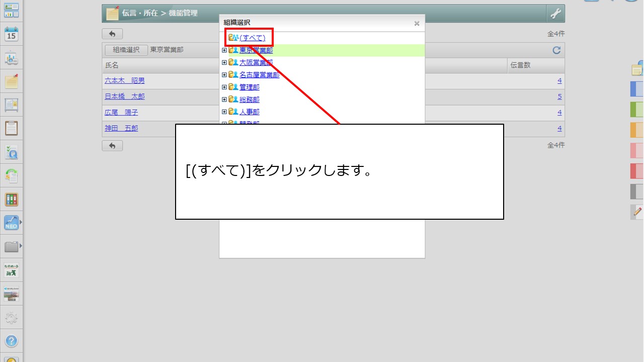Select the orange color tab on right edge

[637, 130]
